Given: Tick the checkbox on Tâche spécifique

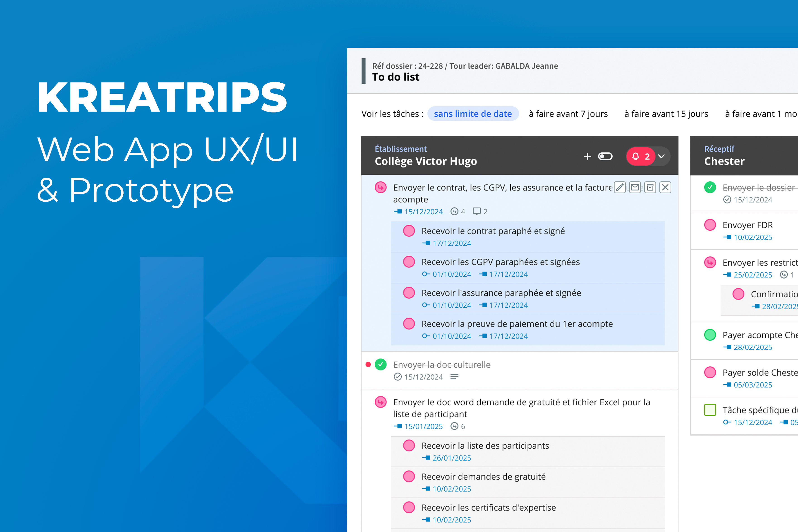Looking at the screenshot, I should point(710,410).
